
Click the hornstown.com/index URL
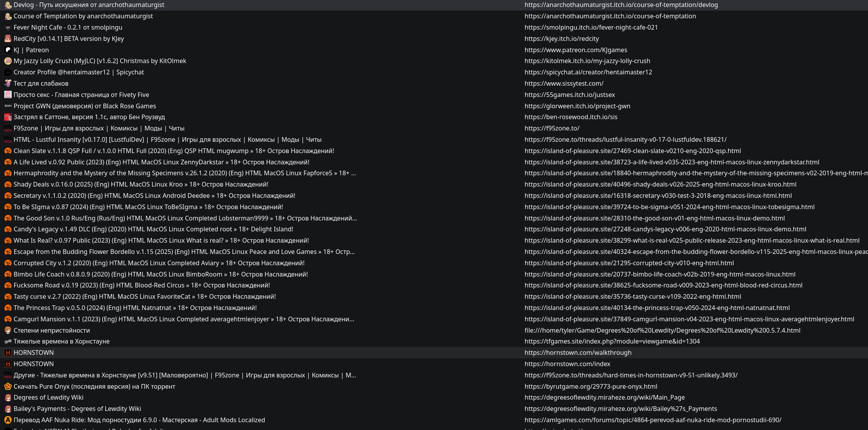[x=567, y=364]
